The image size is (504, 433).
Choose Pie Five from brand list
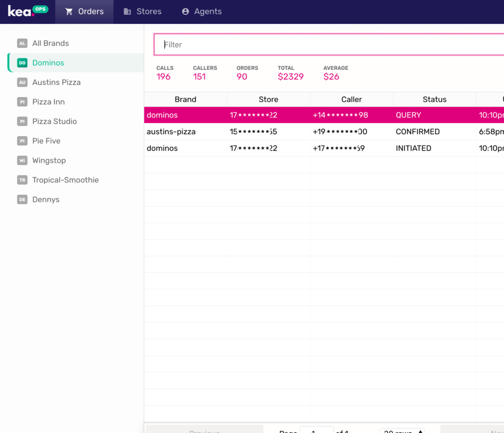[x=46, y=141]
